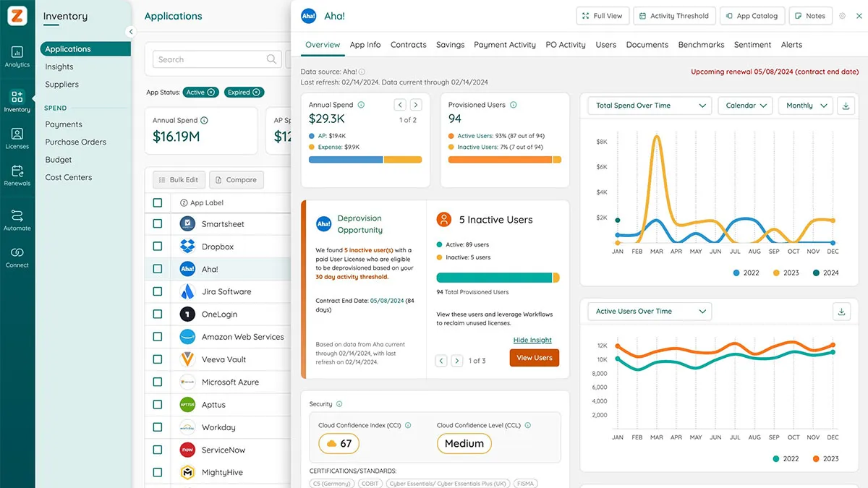Go to previous Annual Spend page arrow
Image resolution: width=868 pixels, height=488 pixels.
click(400, 105)
